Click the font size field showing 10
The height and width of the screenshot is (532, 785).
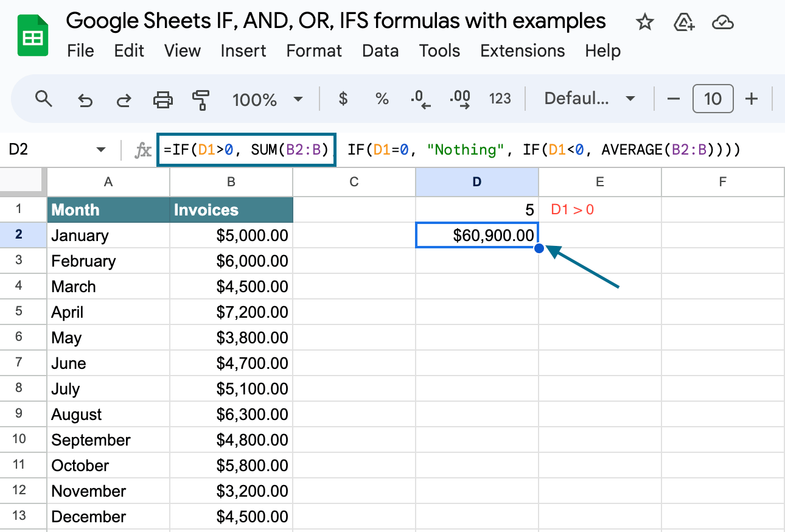tap(713, 99)
